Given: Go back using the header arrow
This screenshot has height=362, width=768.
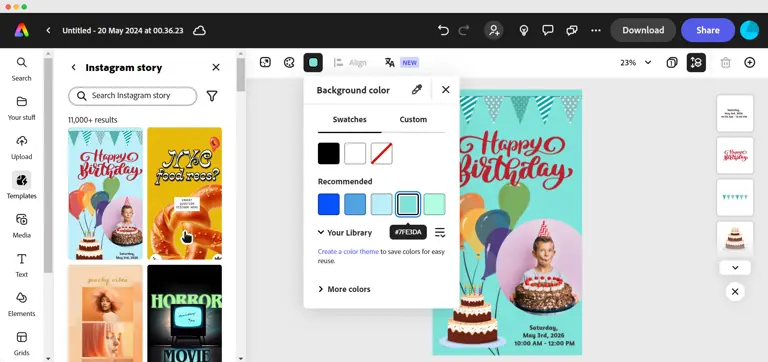Looking at the screenshot, I should (48, 30).
